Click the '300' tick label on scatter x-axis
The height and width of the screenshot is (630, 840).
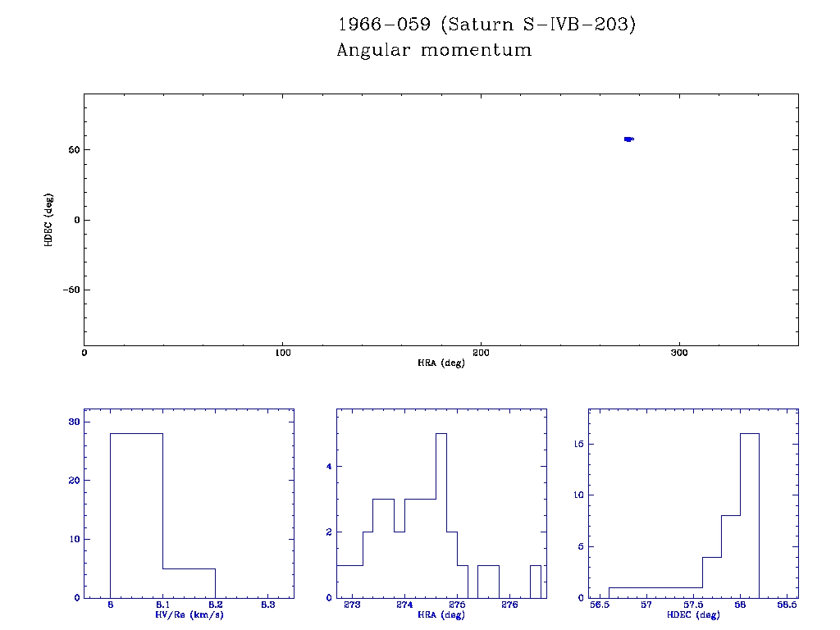click(x=679, y=353)
